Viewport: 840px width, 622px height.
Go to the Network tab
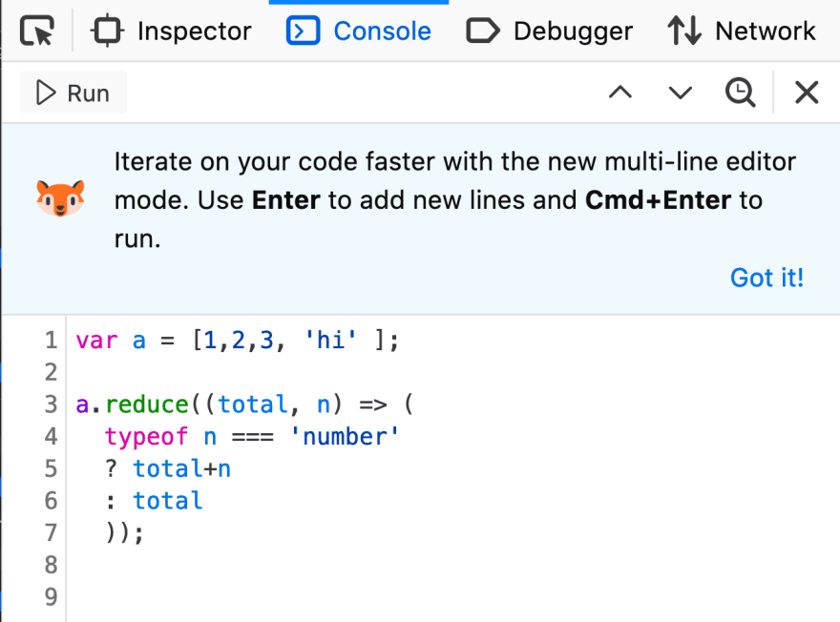coord(742,31)
